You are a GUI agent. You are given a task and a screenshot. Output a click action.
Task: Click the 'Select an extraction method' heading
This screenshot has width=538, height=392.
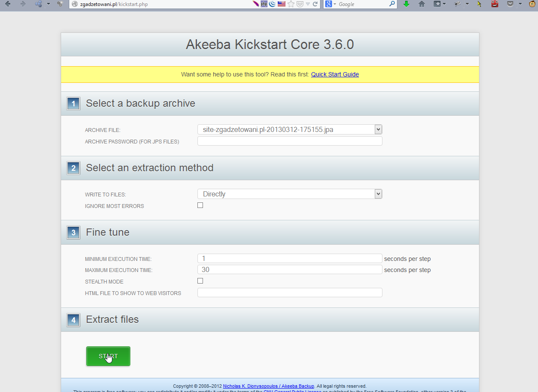click(150, 168)
